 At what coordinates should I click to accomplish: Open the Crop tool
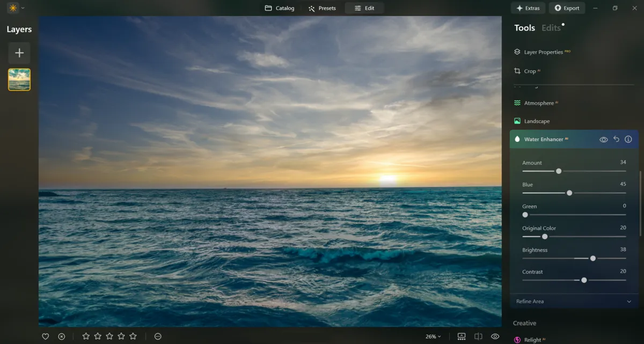[530, 71]
